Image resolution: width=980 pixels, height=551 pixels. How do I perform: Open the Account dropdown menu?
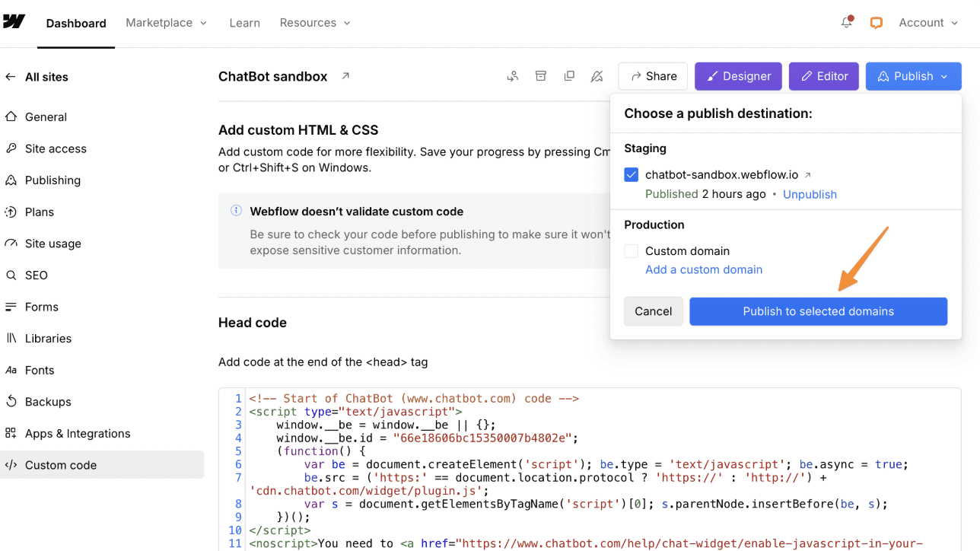tap(928, 23)
